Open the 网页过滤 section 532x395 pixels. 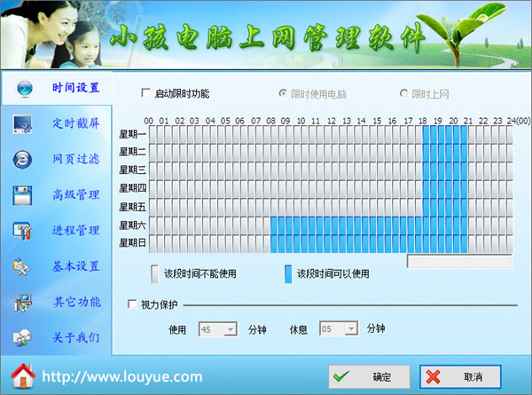pos(75,159)
